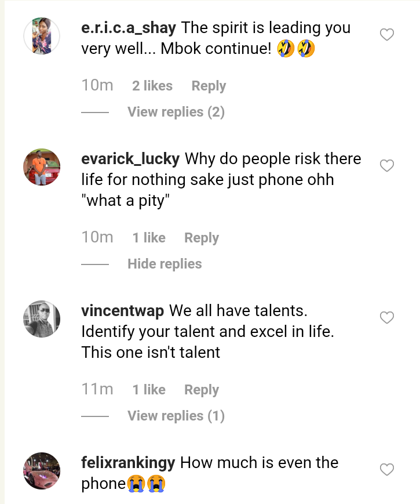View vincentwap's profile picture

click(42, 318)
